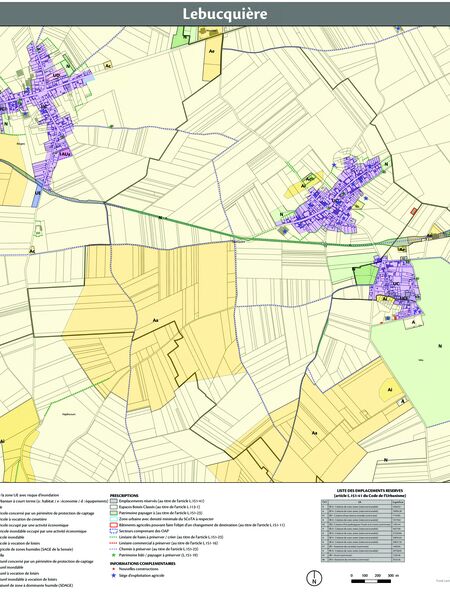450x600 pixels.
Task: Click the green Patrimoine paysager legend swatch
Action: (113, 513)
